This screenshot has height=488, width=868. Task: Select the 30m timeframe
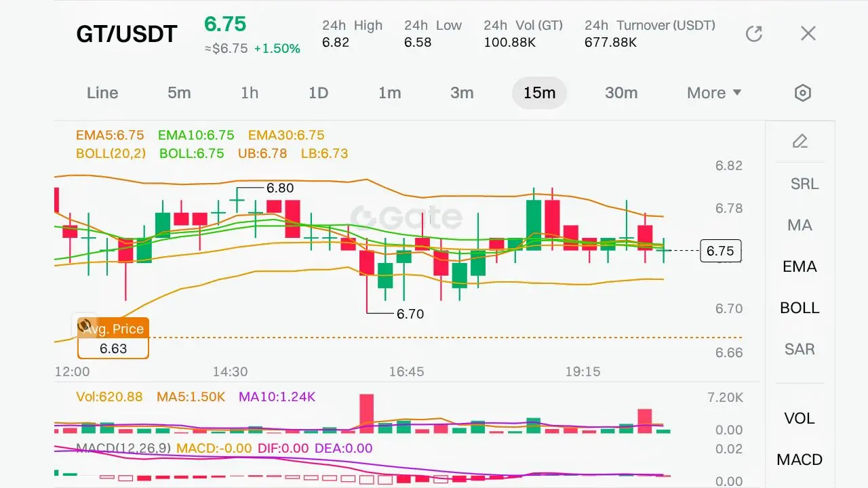coord(621,93)
